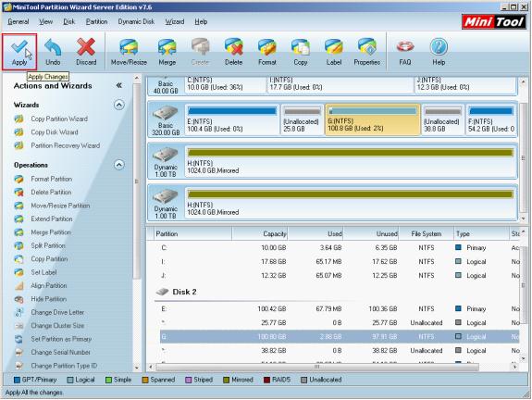Sort by the Used column header
The width and height of the screenshot is (532, 400).
[315, 234]
